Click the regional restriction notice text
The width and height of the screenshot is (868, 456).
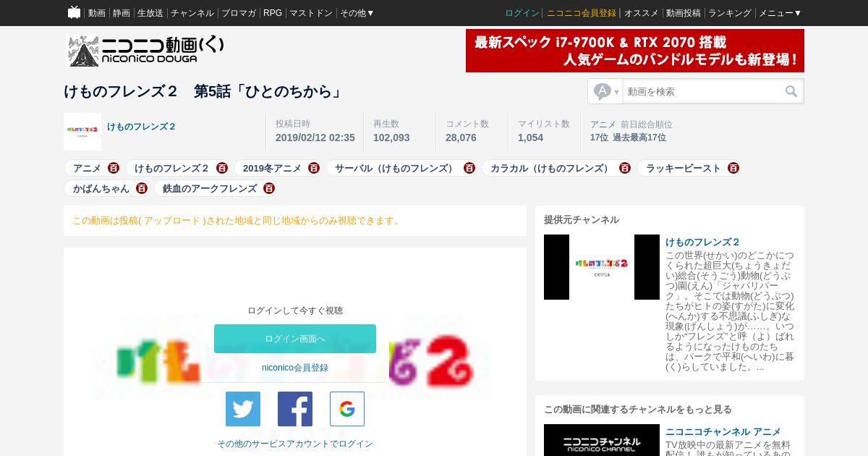pos(237,221)
